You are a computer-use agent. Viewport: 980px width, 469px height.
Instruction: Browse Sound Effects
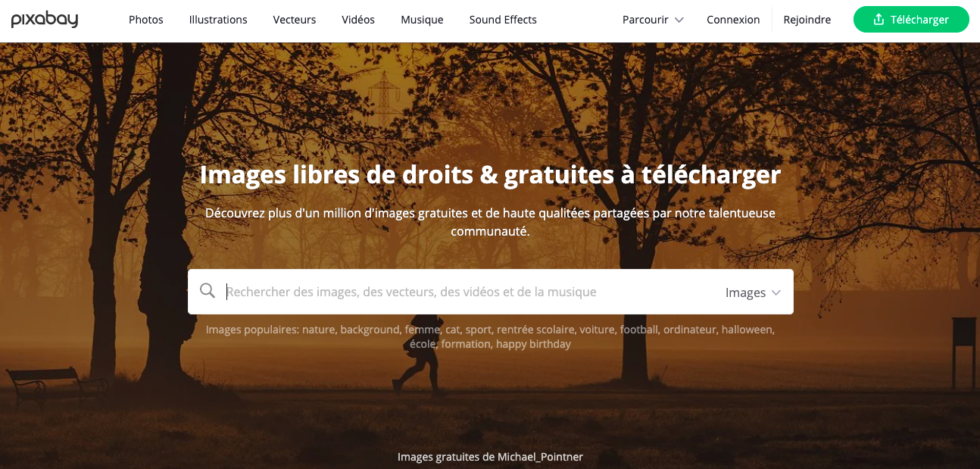[503, 20]
